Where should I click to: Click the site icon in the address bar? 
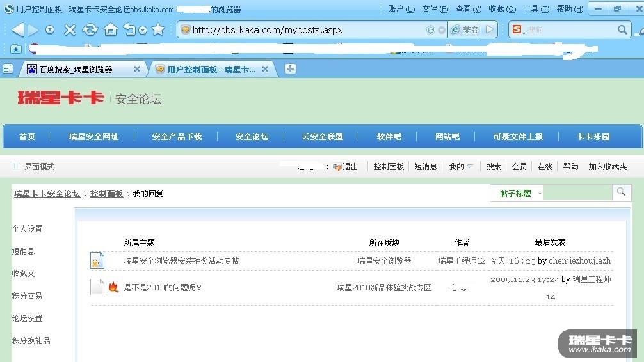point(186,29)
